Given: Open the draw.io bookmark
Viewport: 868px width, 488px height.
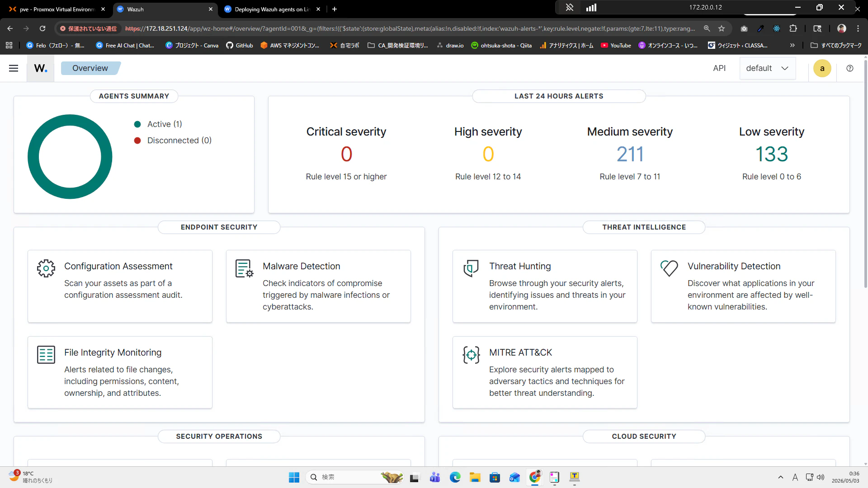Looking at the screenshot, I should (450, 45).
